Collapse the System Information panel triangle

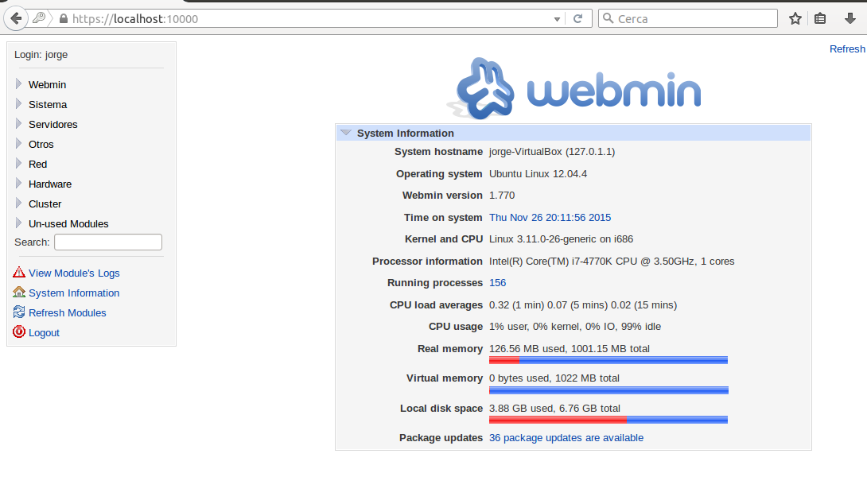pyautogui.click(x=345, y=133)
